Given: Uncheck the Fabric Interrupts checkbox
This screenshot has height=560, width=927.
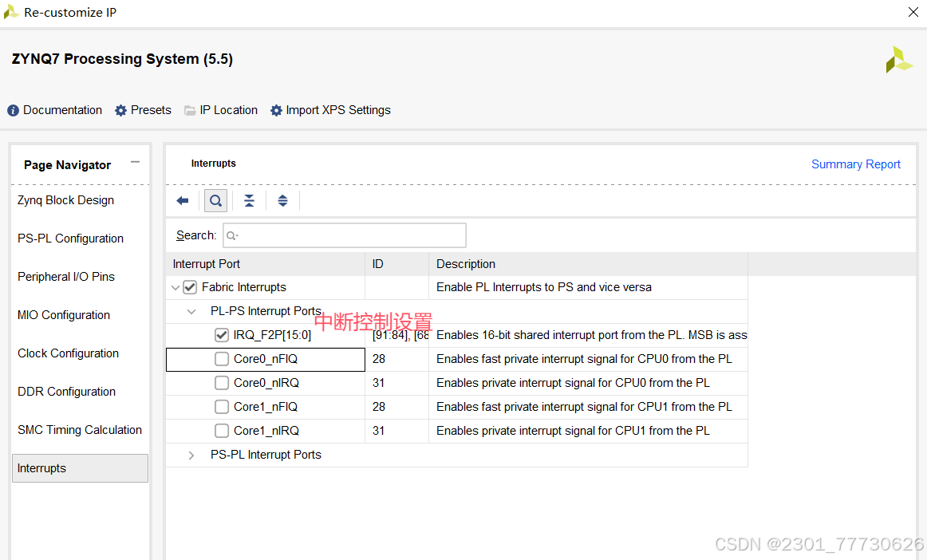Looking at the screenshot, I should (190, 287).
